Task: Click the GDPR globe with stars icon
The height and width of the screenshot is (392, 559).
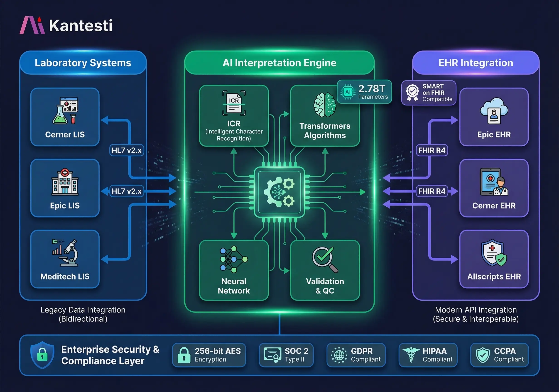Action: [339, 355]
